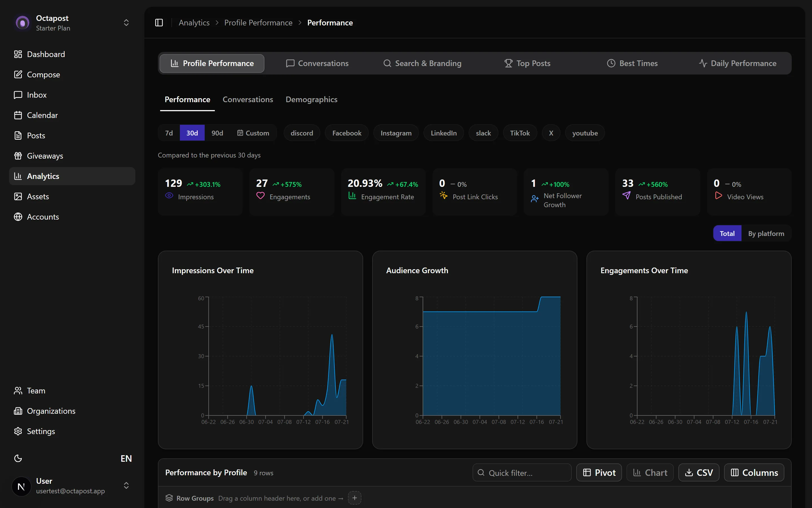Toggle the X platform filter
812x508 pixels.
[x=551, y=133]
